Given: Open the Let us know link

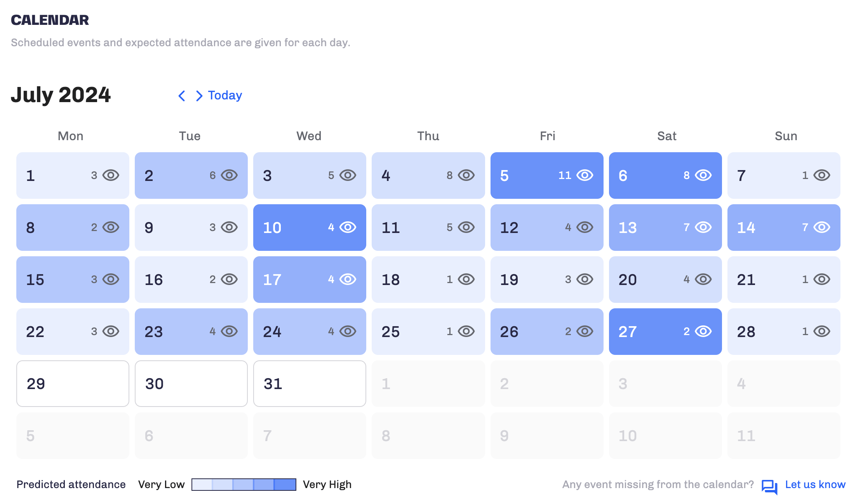Looking at the screenshot, I should 815,485.
